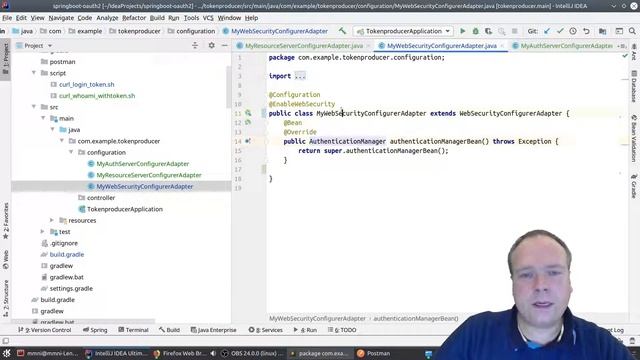Open the Structure side panel

tap(6, 298)
